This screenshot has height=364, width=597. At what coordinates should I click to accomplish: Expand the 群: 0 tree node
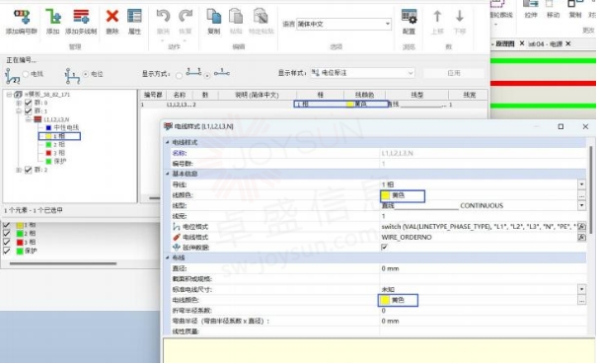pos(18,103)
